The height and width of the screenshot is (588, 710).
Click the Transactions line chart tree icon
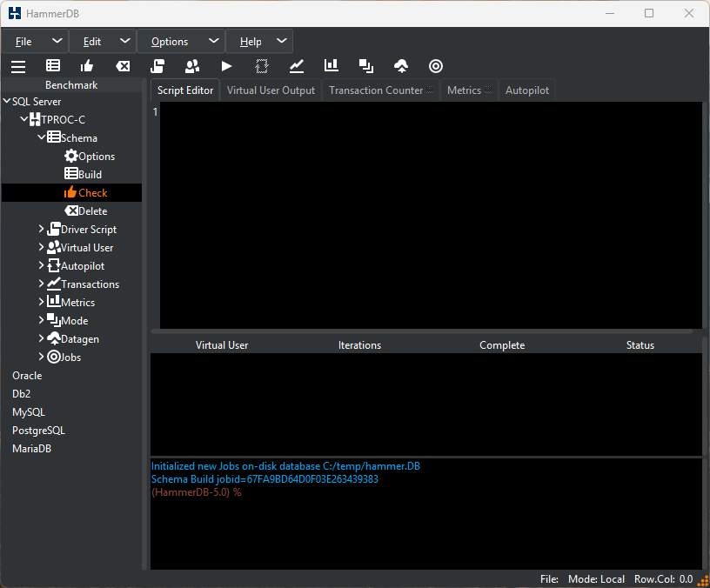pyautogui.click(x=54, y=284)
